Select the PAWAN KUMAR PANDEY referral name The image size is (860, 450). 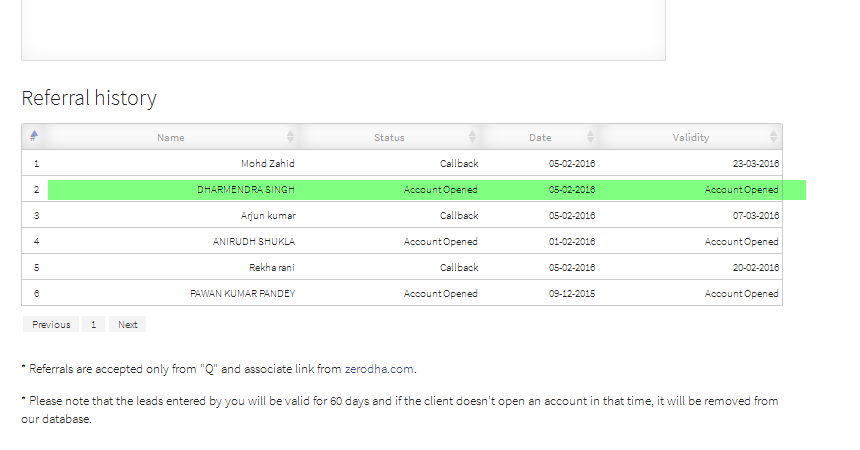coord(242,294)
